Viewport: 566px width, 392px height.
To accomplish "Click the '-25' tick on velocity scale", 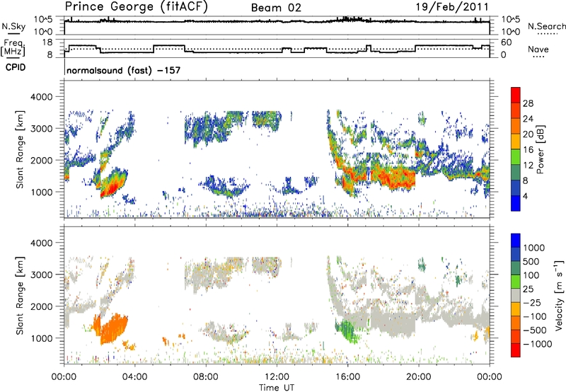I will click(532, 302).
